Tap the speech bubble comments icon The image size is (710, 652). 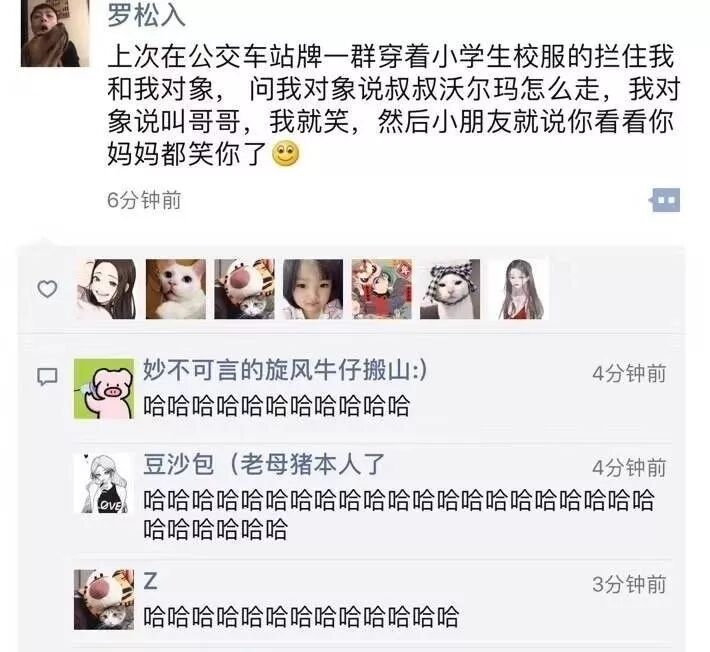click(47, 376)
